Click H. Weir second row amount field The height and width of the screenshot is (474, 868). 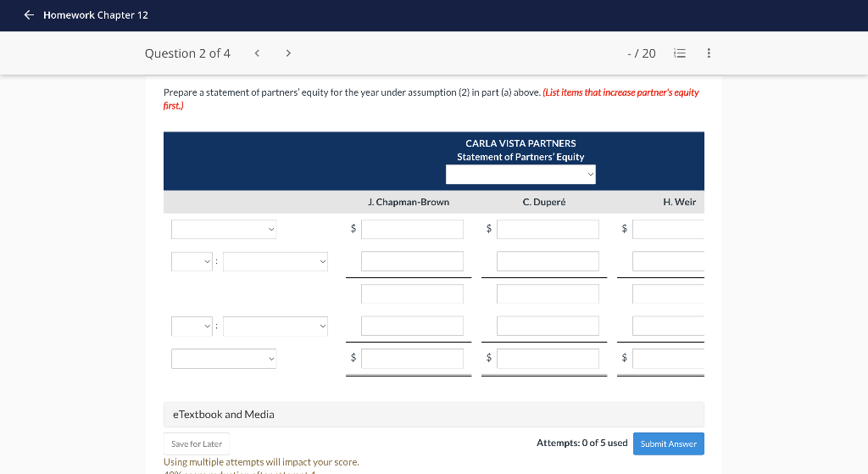pyautogui.click(x=668, y=261)
